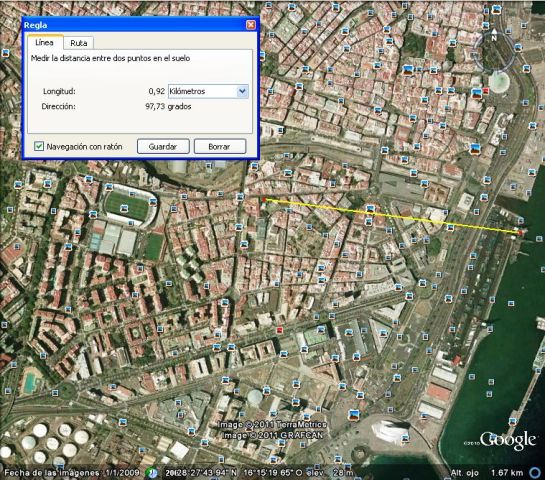Click the 16°15'19.65" O longitude readout
Image resolution: width=545 pixels, height=480 pixels.
tap(273, 473)
